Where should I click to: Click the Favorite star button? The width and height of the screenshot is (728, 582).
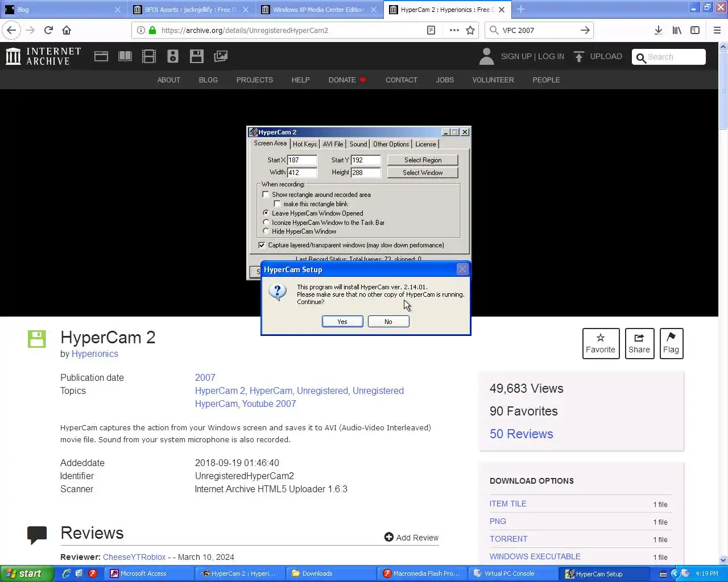tap(601, 343)
